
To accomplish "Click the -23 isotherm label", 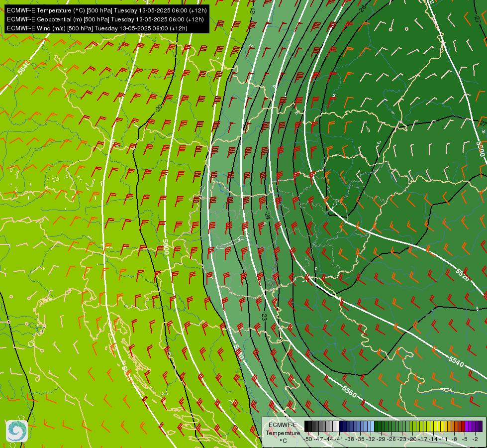I will [264, 317].
